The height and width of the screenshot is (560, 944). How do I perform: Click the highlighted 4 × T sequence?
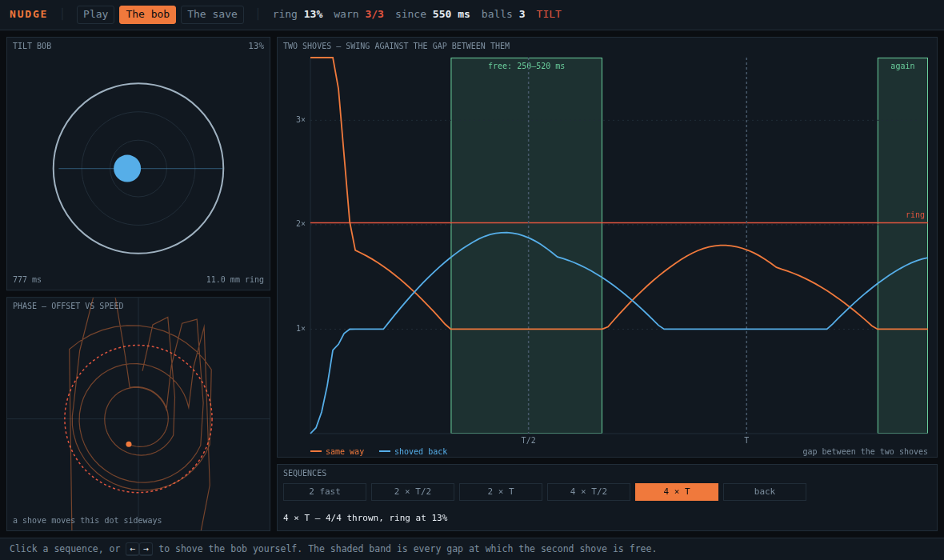tap(676, 492)
